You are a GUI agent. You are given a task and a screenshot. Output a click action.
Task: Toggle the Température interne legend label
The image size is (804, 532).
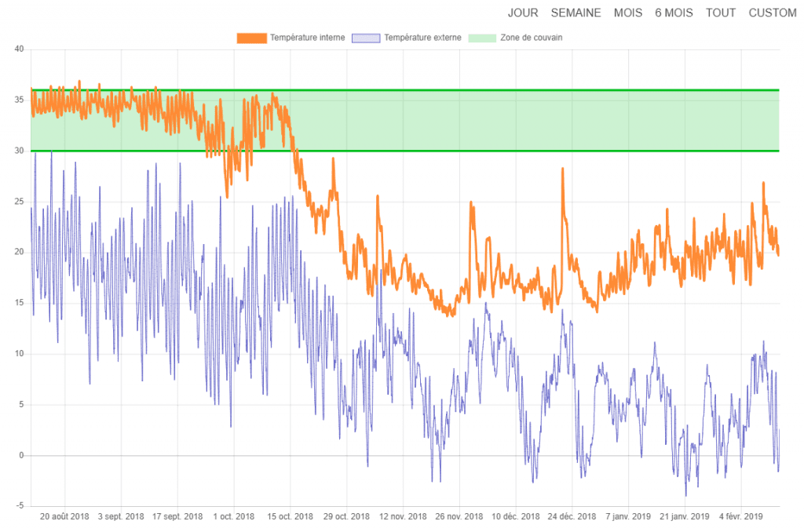[x=308, y=38]
